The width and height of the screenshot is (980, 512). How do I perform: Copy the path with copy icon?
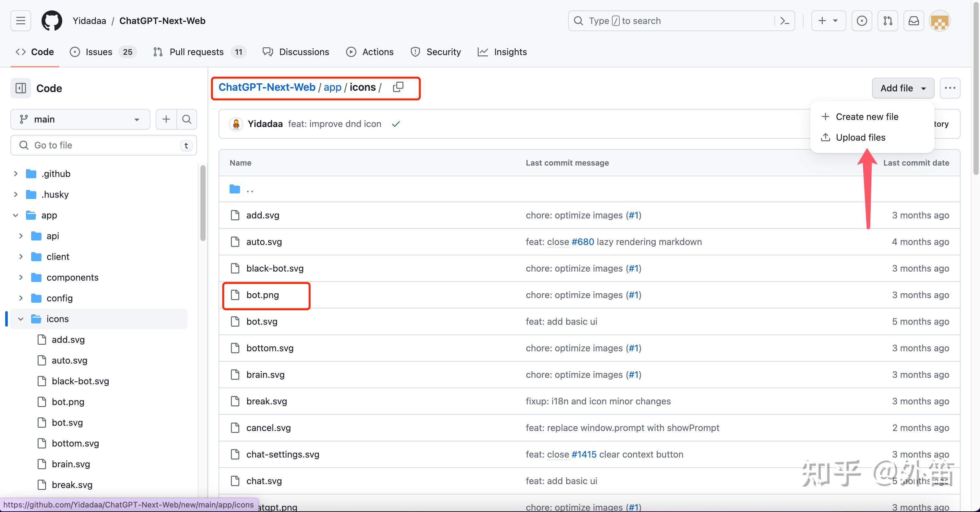point(398,87)
